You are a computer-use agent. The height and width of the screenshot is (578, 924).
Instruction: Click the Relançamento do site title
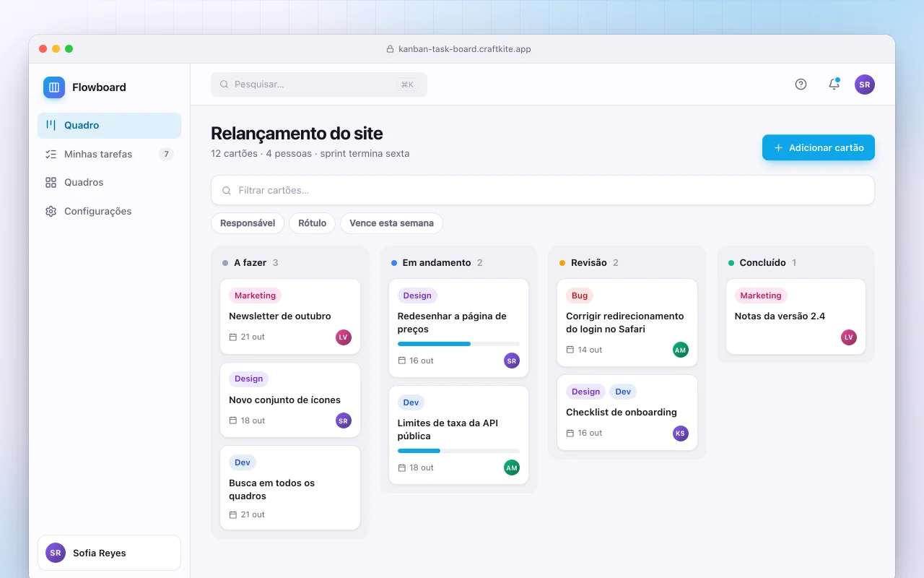click(x=297, y=134)
